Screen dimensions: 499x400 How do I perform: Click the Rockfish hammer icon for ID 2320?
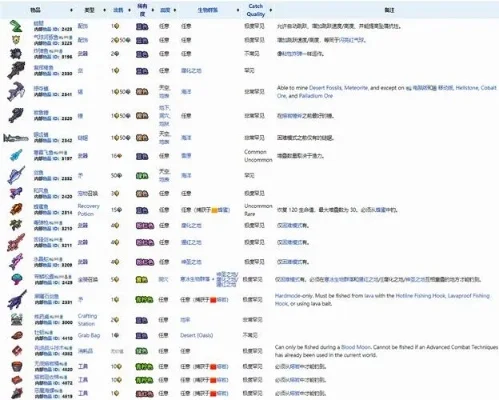tap(16, 116)
